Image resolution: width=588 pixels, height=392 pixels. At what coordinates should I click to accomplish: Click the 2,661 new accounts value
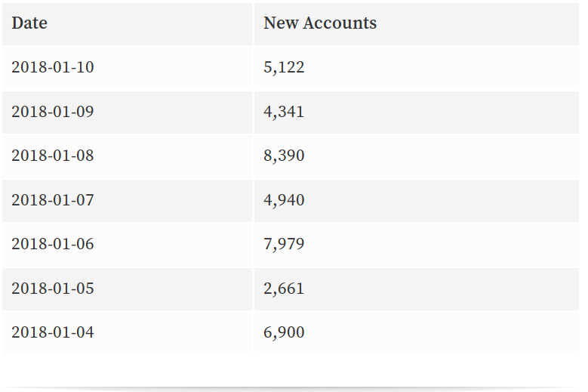pos(284,289)
